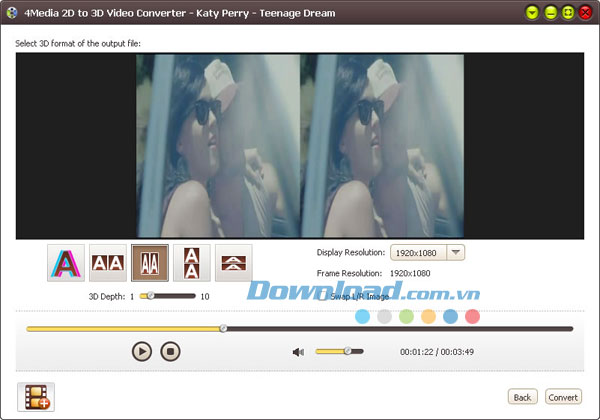Stop video playback
600x420 pixels.
(170, 351)
